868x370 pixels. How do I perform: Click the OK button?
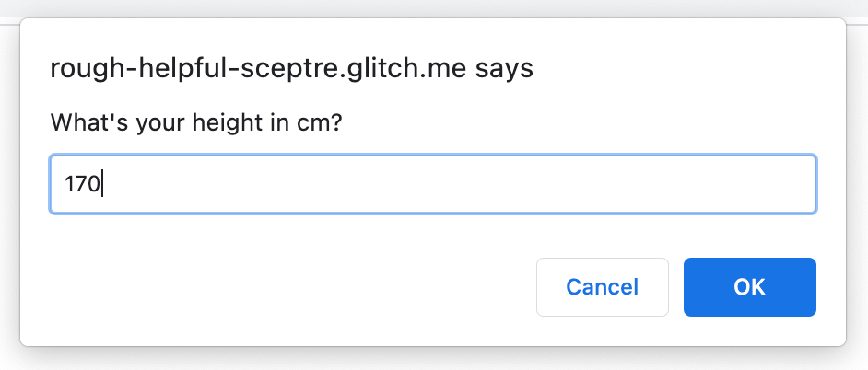click(749, 287)
